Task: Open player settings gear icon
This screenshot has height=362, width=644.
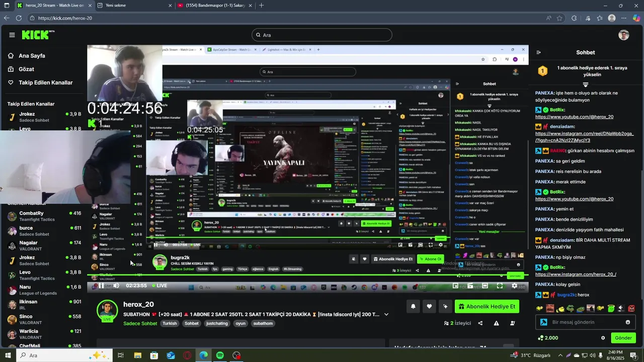Action: (514, 286)
